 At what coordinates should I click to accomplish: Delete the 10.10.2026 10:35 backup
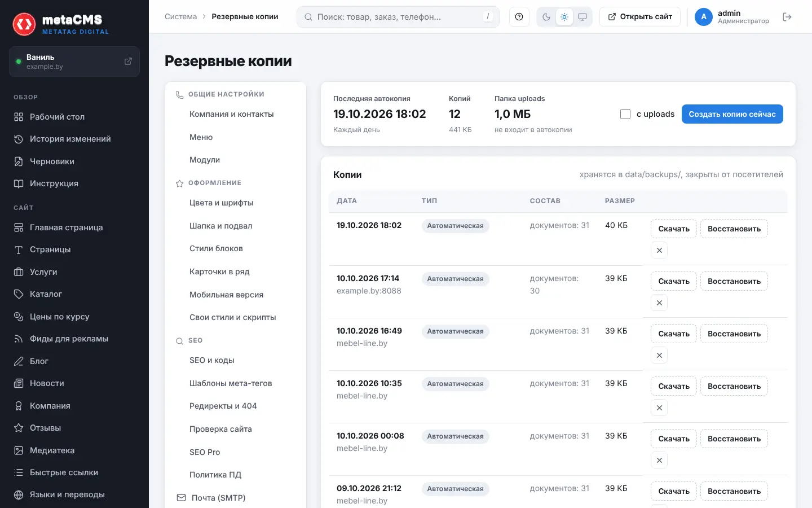tap(659, 408)
